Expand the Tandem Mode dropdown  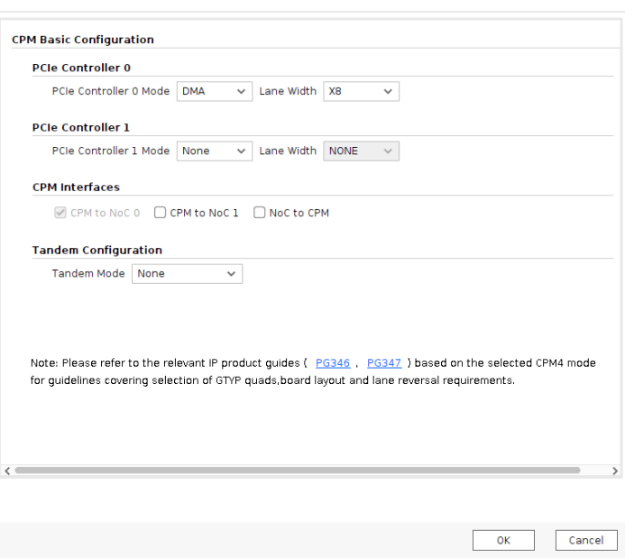click(x=187, y=274)
